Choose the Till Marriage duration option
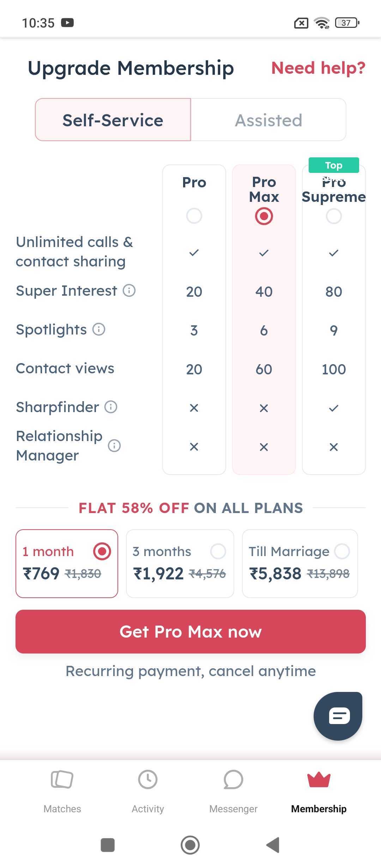The height and width of the screenshot is (868, 381). coord(300,563)
